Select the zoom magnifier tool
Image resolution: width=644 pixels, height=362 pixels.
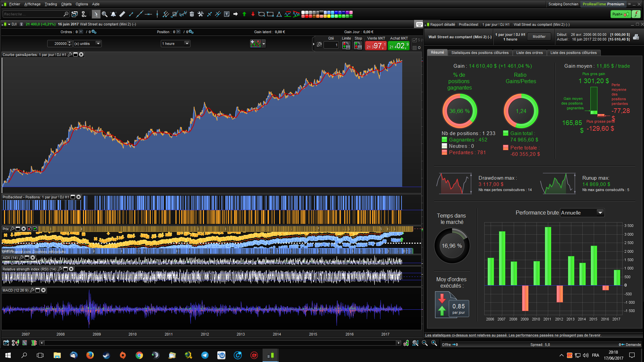tap(104, 14)
